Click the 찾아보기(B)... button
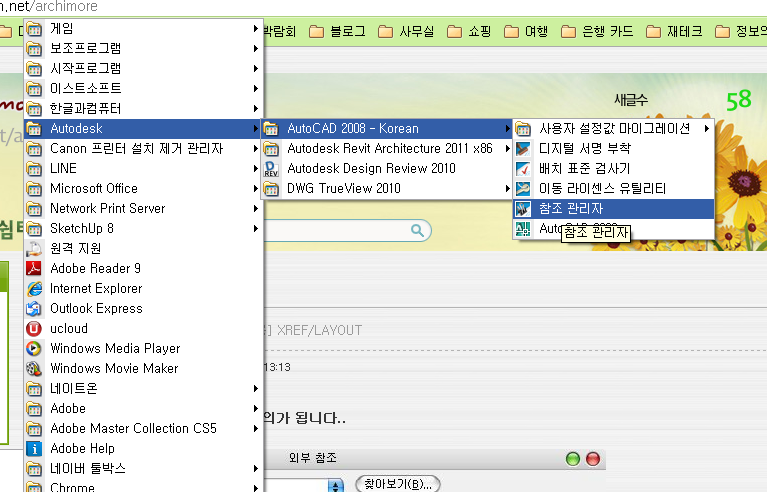767x492 pixels. (x=398, y=484)
